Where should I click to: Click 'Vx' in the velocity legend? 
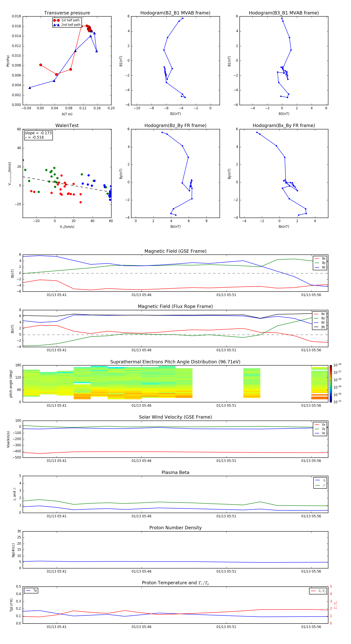(320, 424)
